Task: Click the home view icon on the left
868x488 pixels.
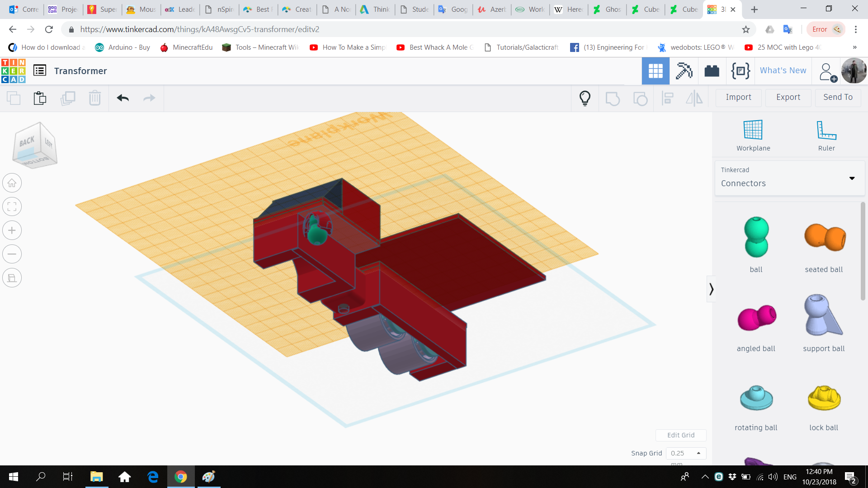Action: (12, 183)
